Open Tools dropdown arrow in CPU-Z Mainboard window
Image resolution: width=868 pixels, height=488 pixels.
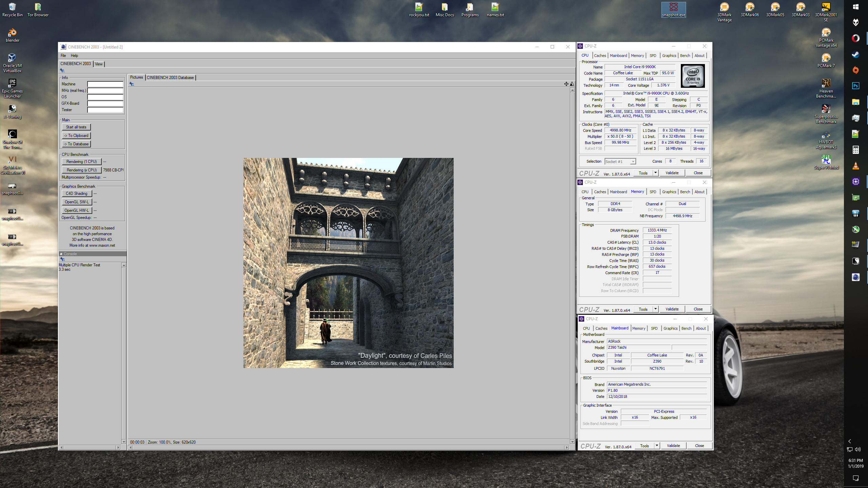click(x=657, y=446)
